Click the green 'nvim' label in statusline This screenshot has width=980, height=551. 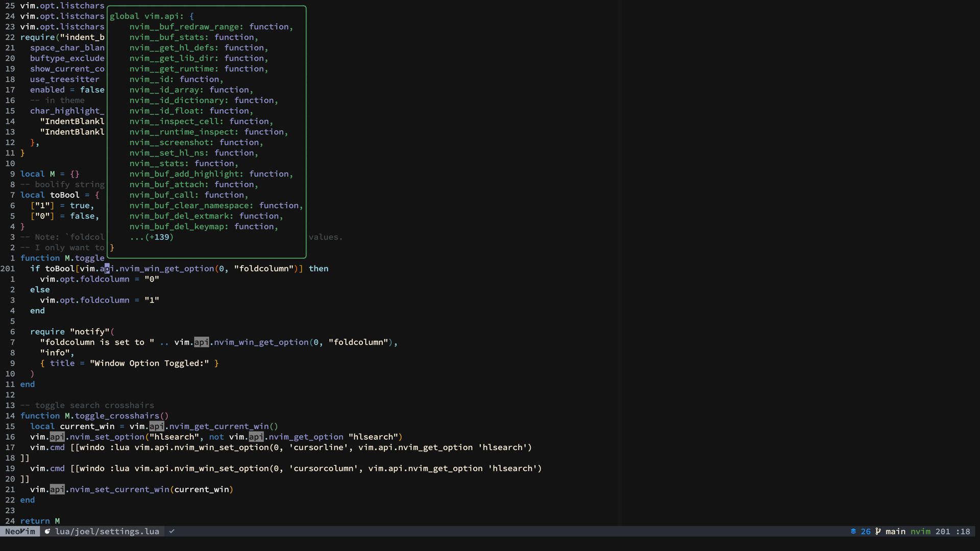[x=920, y=531]
